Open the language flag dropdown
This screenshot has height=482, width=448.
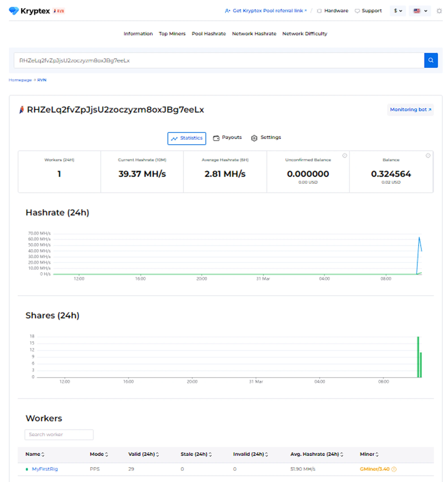[420, 11]
